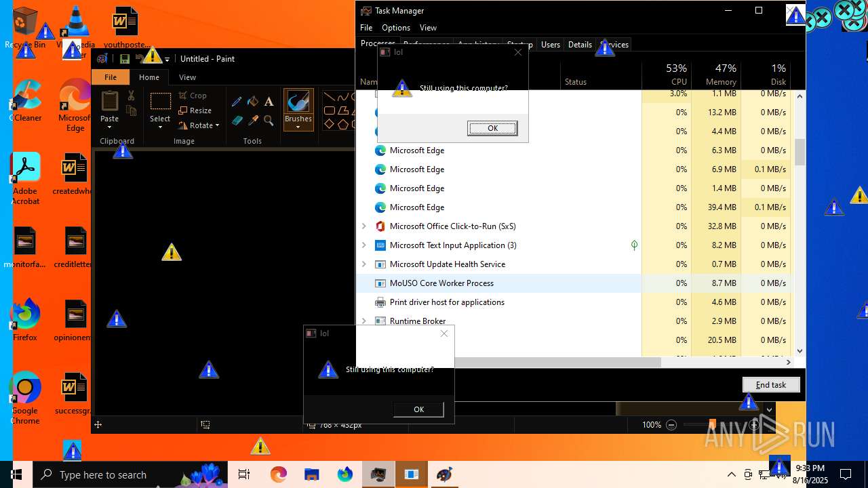Click Paint's zoom slider in status bar
The width and height of the screenshot is (868, 488).
click(712, 425)
